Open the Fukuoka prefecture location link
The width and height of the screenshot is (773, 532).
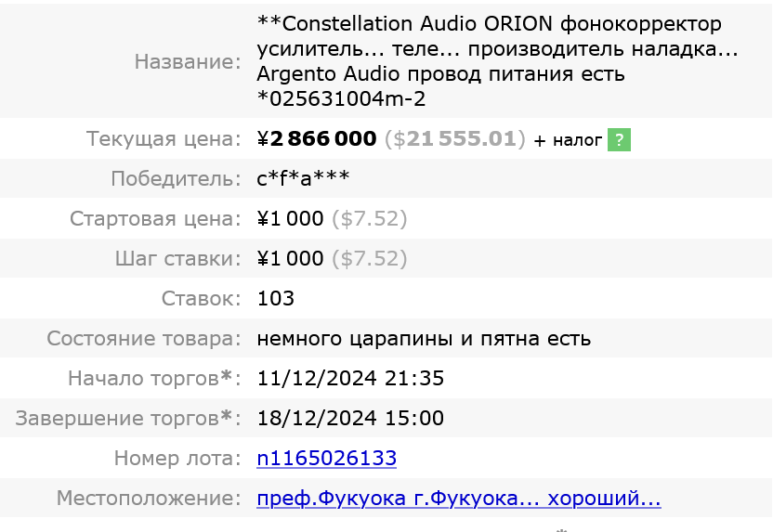click(x=459, y=499)
